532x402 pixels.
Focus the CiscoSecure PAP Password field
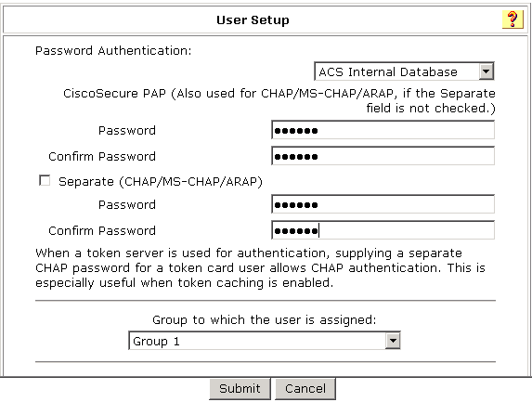coord(383,130)
